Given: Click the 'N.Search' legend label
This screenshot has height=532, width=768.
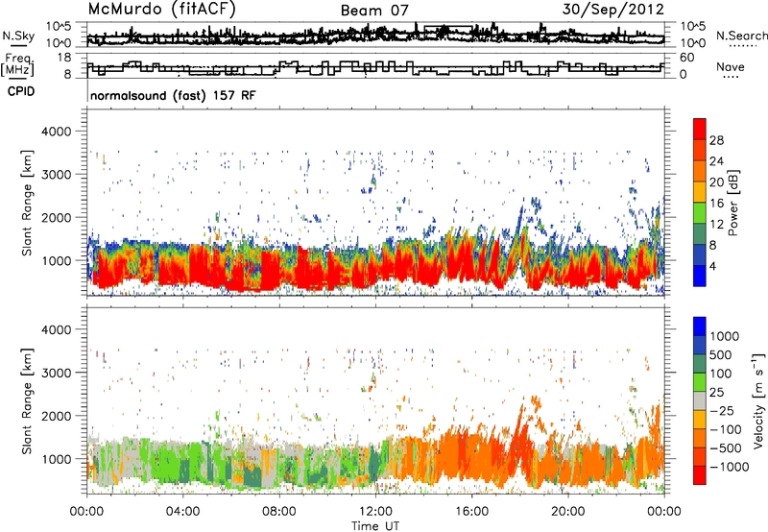Looking at the screenshot, I should pos(741,36).
